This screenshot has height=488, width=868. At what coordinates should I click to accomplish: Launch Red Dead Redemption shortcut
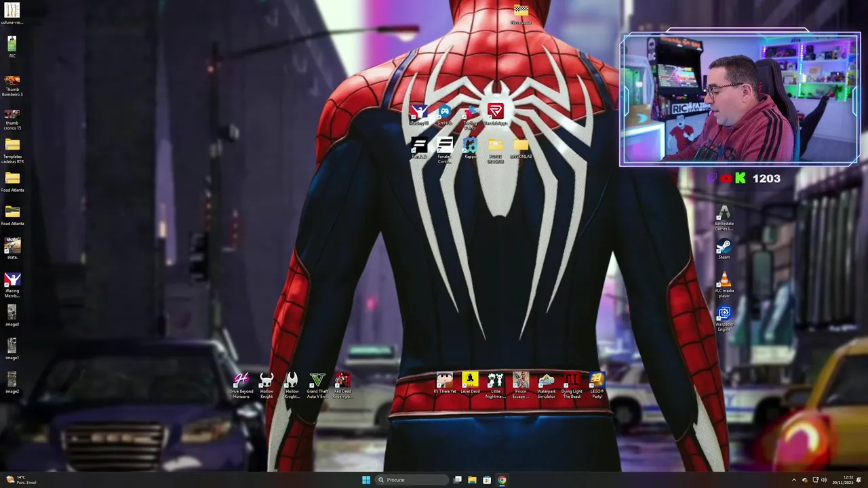click(x=342, y=386)
